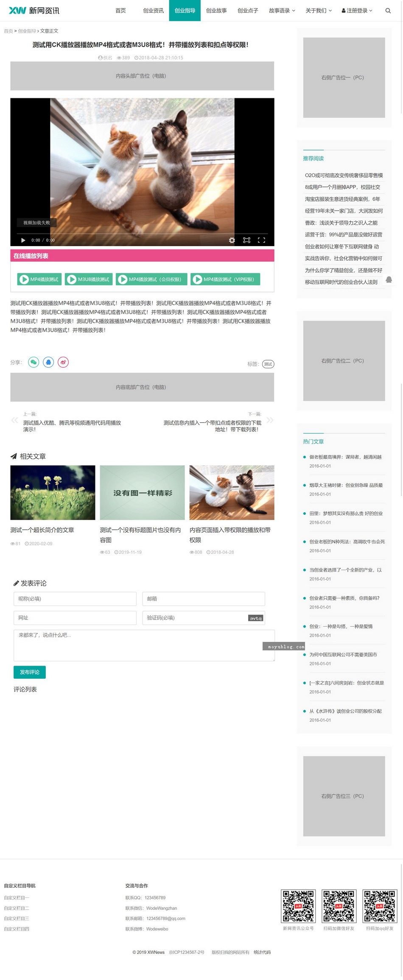Image resolution: width=403 pixels, height=980 pixels.
Task: Click 创业指导 breadcrumb link
Action: coord(27,31)
